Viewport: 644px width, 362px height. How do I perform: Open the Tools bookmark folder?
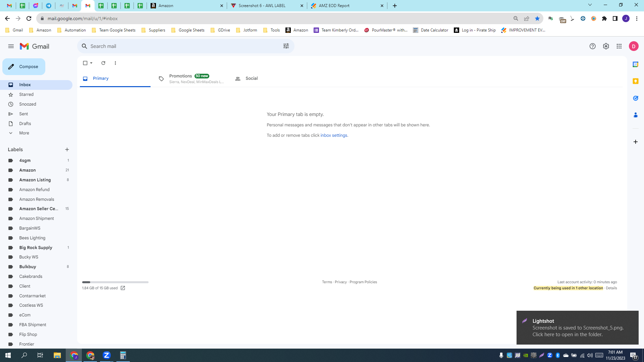coord(272,30)
